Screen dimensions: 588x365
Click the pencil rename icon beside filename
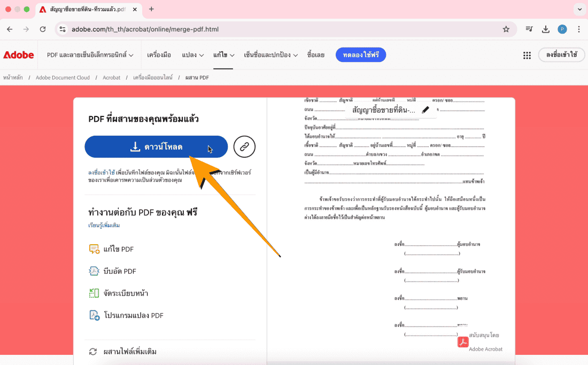pos(425,110)
